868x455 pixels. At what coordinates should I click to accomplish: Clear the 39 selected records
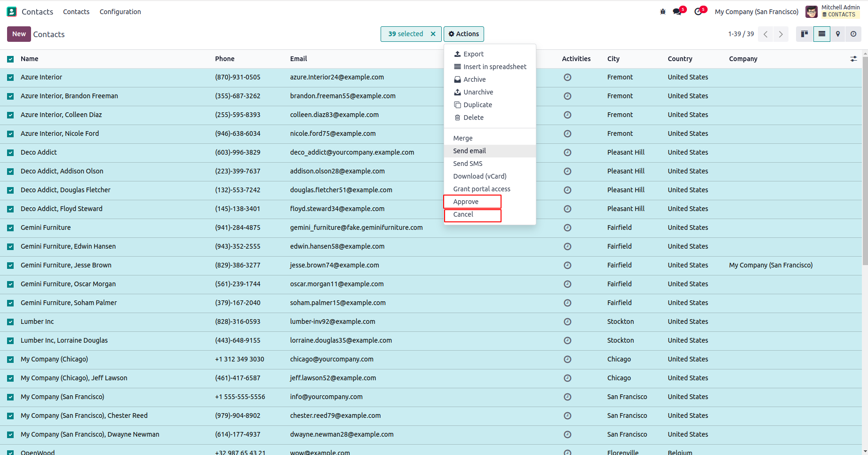click(x=433, y=34)
